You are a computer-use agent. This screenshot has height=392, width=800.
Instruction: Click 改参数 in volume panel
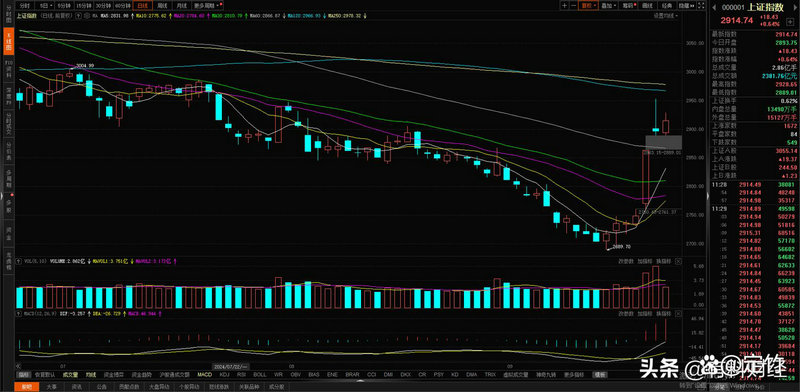[627, 261]
